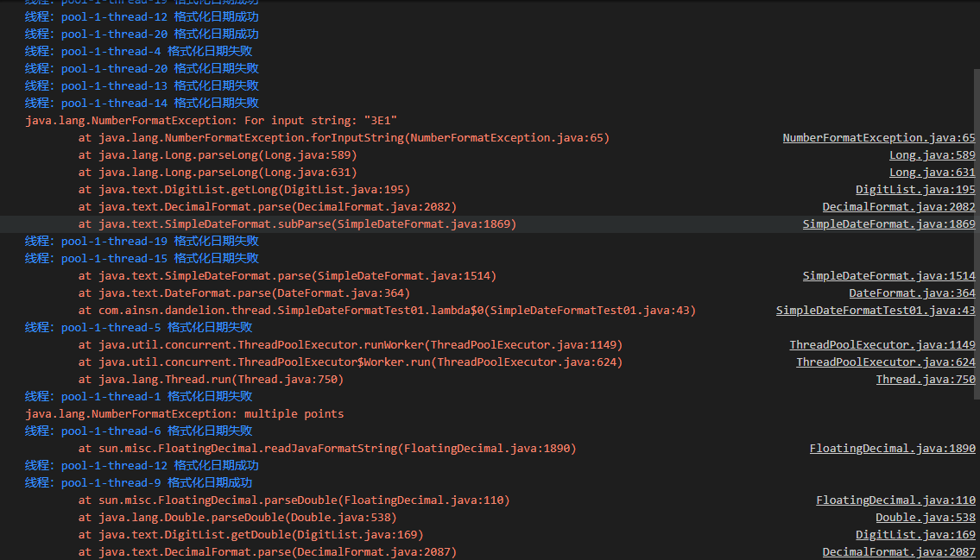The image size is (980, 560).
Task: Open the right-side DigitList.java:195 source link
Action: pos(915,190)
